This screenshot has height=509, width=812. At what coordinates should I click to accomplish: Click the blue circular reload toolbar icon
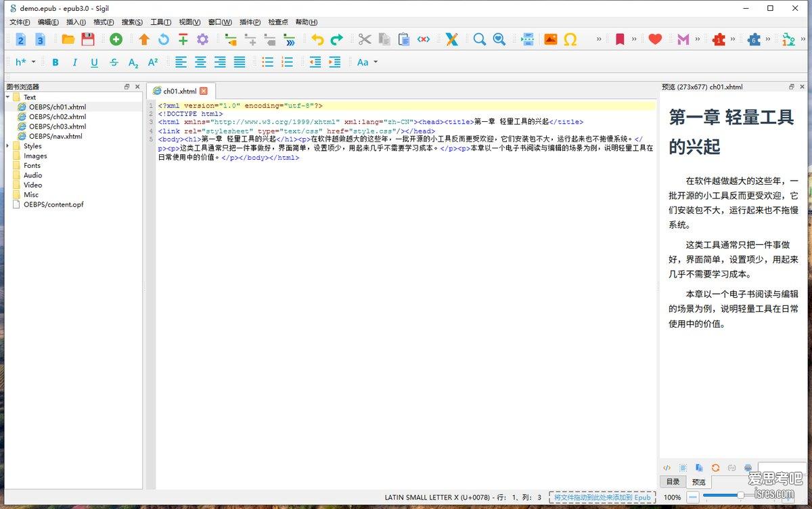click(164, 39)
